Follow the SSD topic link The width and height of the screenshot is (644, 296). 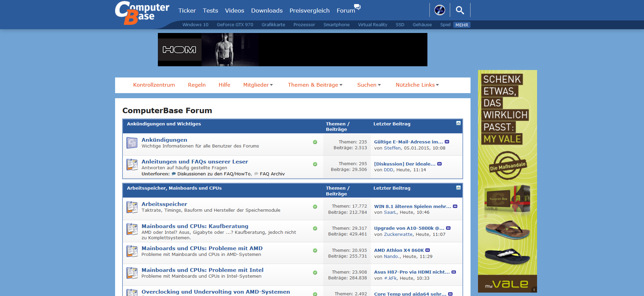pyautogui.click(x=400, y=25)
